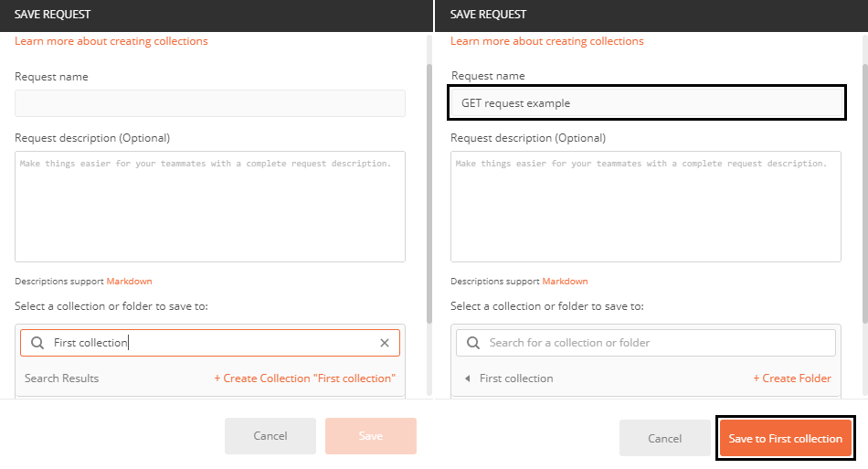
Task: Click the description box under the empty Request name
Action: point(209,207)
